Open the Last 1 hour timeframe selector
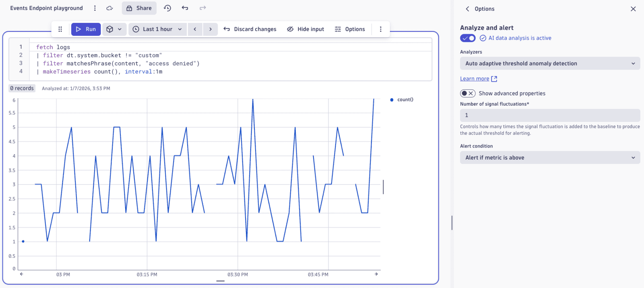 [x=157, y=29]
